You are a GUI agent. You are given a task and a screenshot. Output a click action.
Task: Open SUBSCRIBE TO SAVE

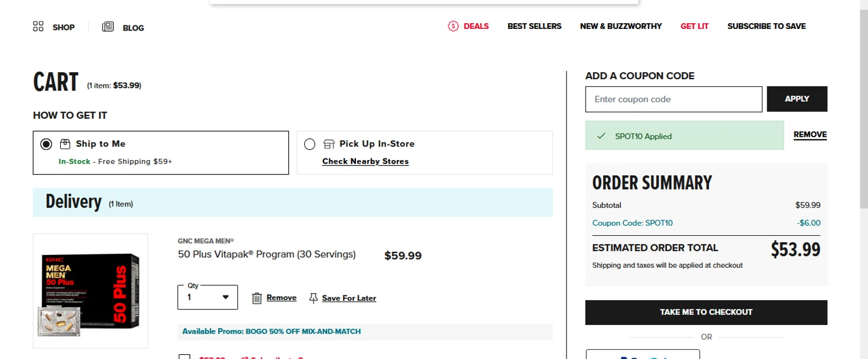coord(766,26)
